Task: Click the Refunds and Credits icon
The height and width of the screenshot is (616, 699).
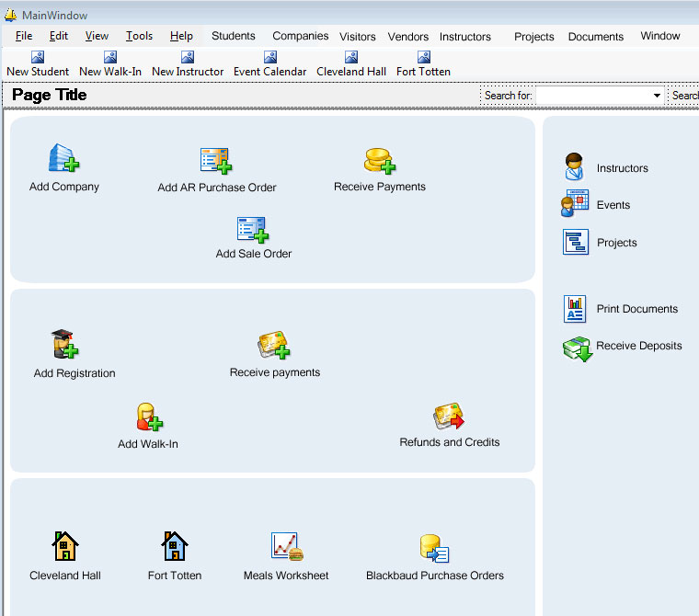Action: click(449, 416)
